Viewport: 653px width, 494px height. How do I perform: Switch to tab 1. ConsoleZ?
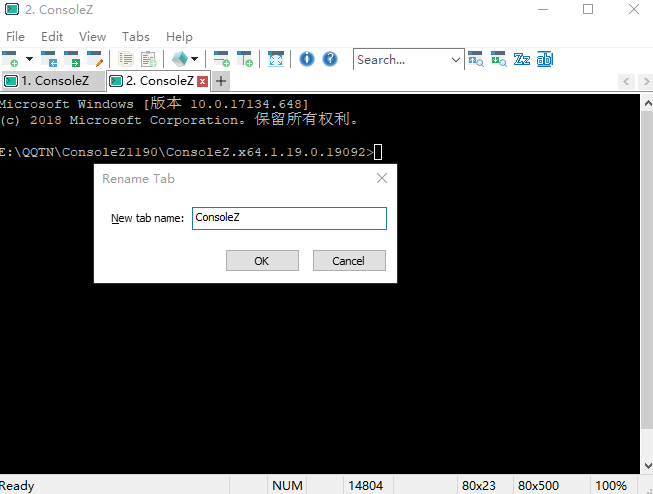click(x=53, y=81)
